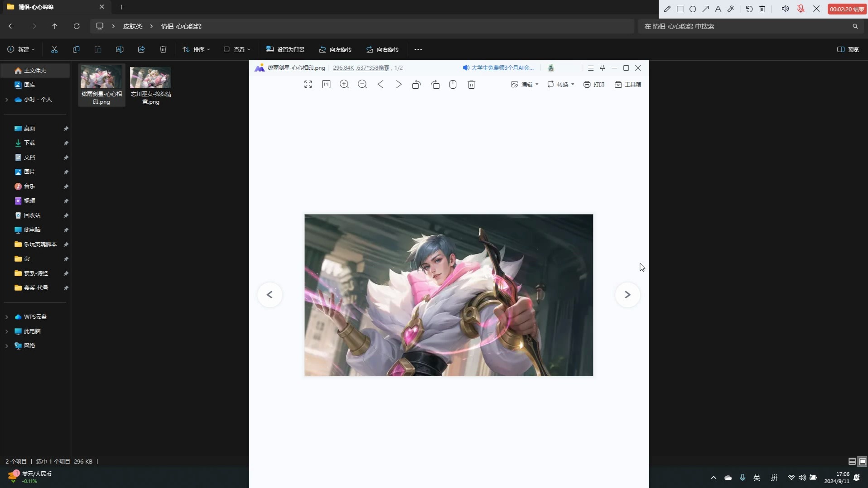Rotate image right in the viewer toolbar
The width and height of the screenshot is (868, 488).
coord(435,84)
